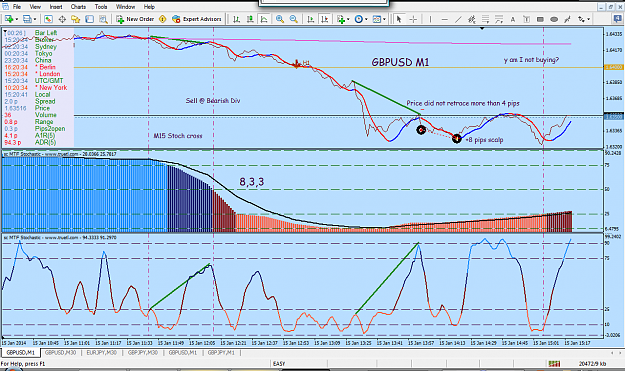Open the Strategy Tester icon
The image size is (625, 371).
coord(103,19)
